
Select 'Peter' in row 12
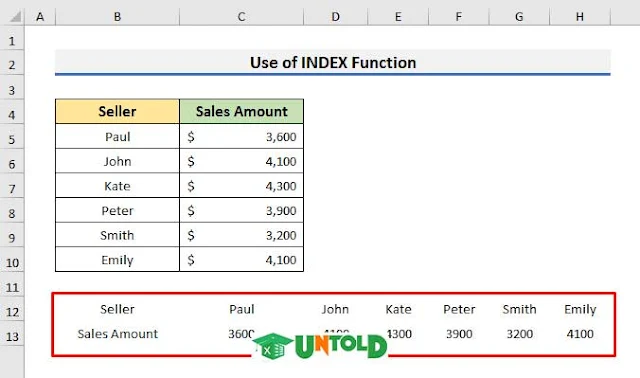point(459,309)
